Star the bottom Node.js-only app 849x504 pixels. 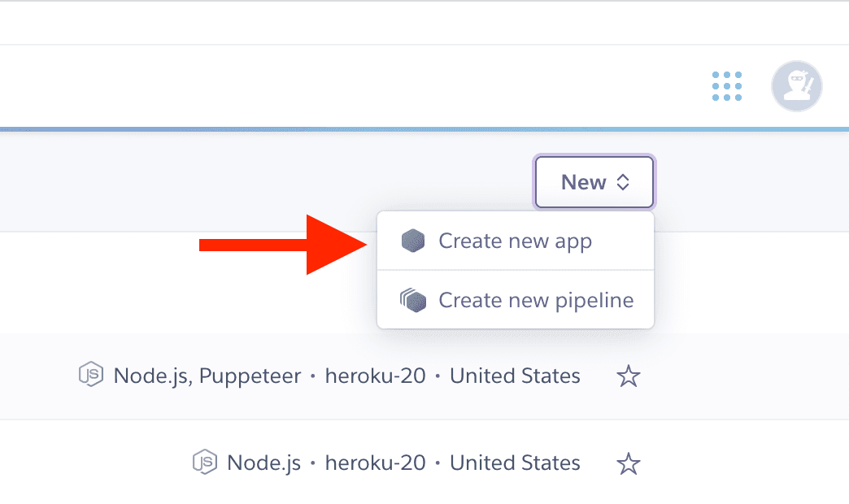[x=629, y=463]
